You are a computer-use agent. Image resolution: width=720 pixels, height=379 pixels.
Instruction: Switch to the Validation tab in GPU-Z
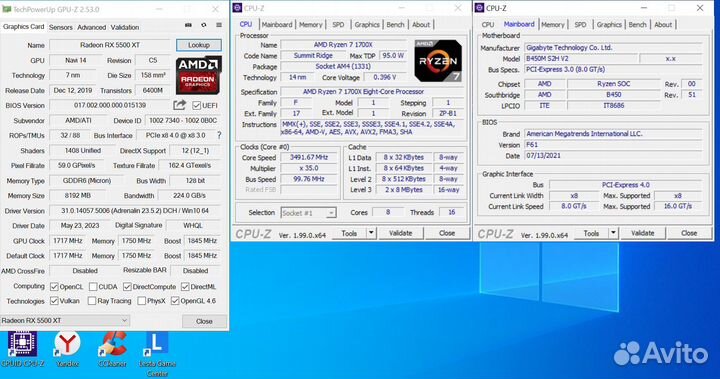click(x=125, y=27)
